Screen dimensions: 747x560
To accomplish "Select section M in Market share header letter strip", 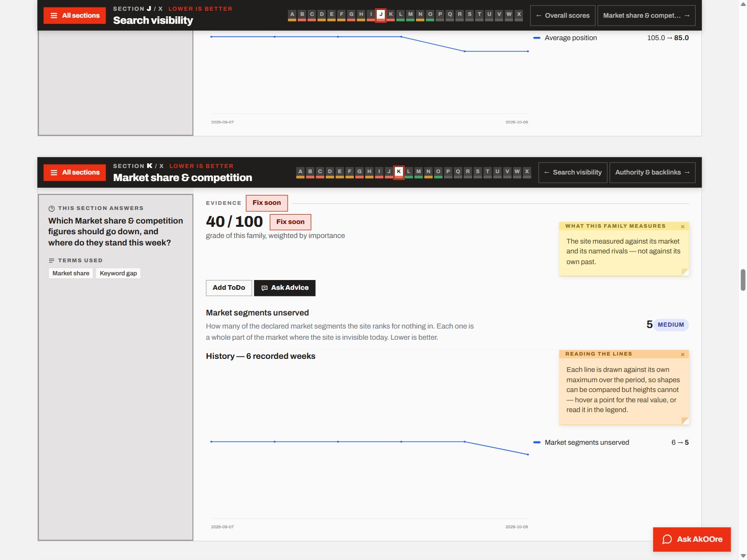I will point(418,172).
